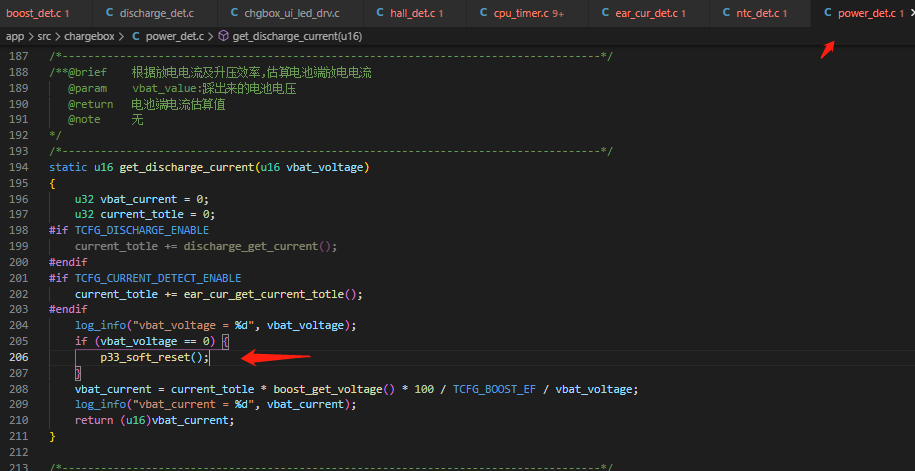Open the app breadcrumb folder
The width and height of the screenshot is (915, 471).
[x=15, y=36]
